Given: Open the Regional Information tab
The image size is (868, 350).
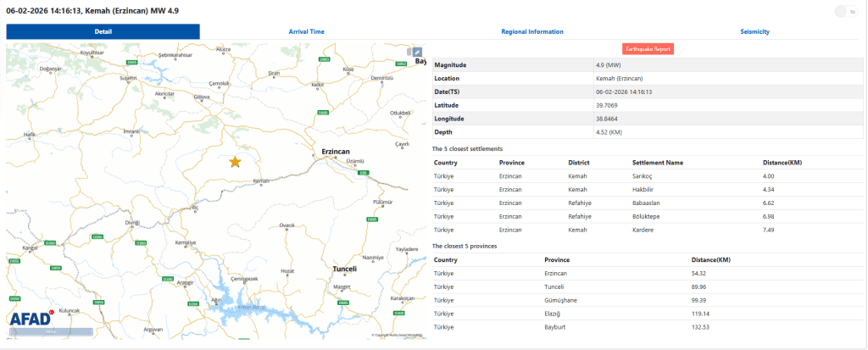Looking at the screenshot, I should tap(532, 31).
